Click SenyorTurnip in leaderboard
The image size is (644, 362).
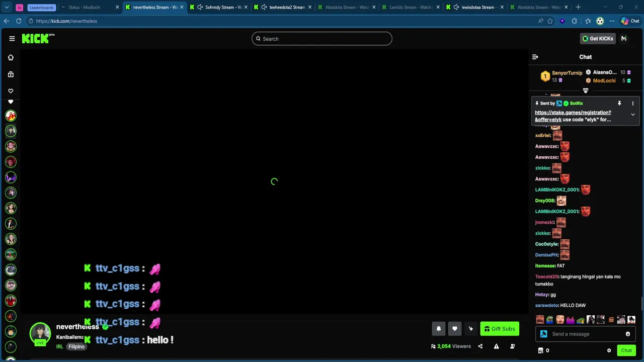tap(567, 73)
